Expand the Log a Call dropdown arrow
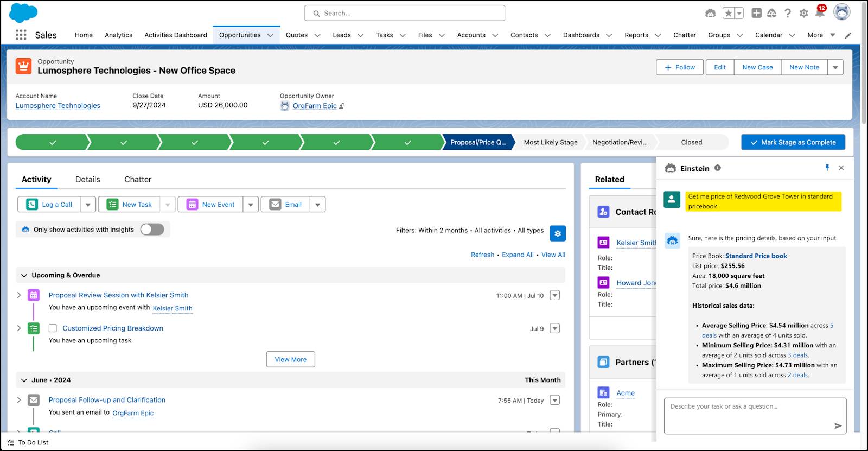 (x=88, y=205)
